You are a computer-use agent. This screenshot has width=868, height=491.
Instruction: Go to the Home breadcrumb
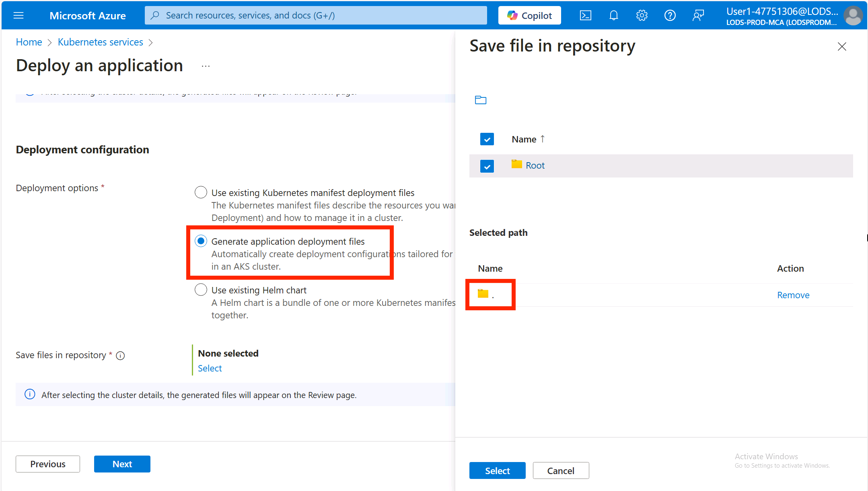[x=29, y=42]
